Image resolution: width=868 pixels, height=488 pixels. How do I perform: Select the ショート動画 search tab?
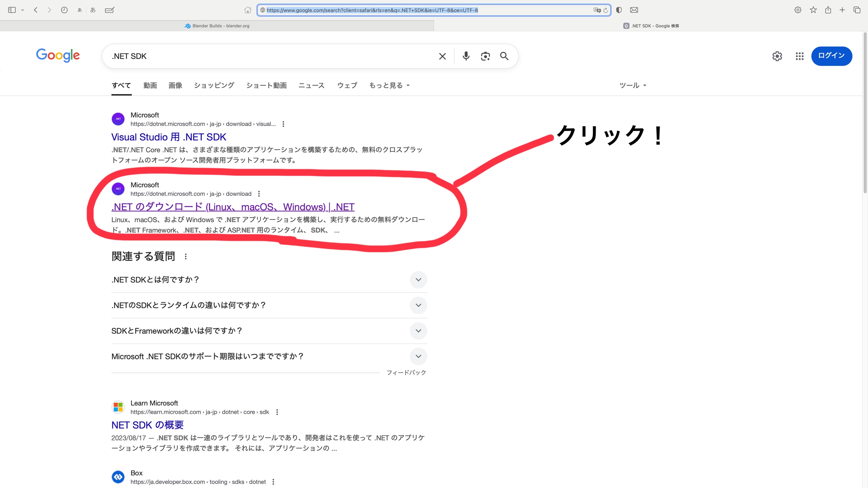pos(266,86)
